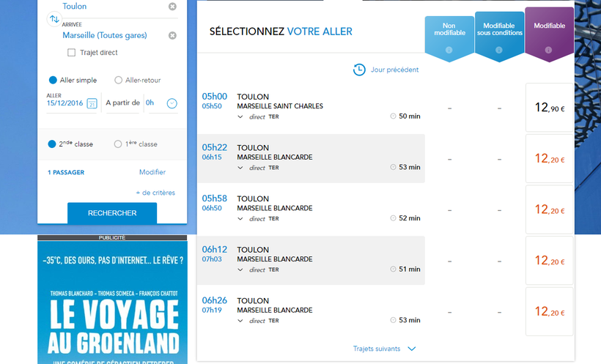Show info for Non modifiable fare

pyautogui.click(x=449, y=50)
